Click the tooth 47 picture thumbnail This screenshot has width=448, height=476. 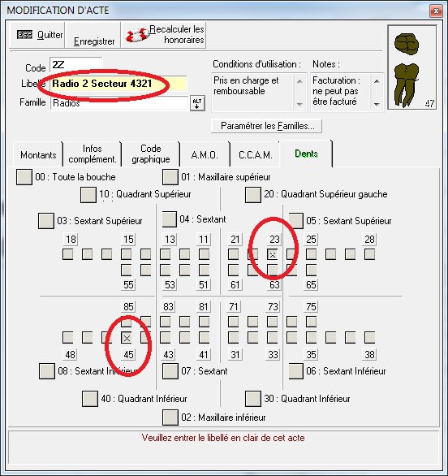click(412, 67)
